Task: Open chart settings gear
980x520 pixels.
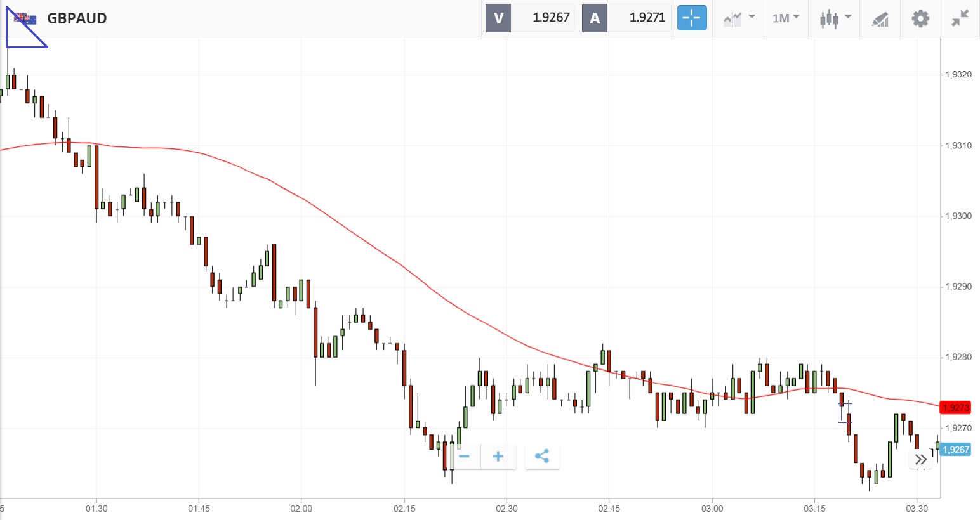Action: click(920, 18)
